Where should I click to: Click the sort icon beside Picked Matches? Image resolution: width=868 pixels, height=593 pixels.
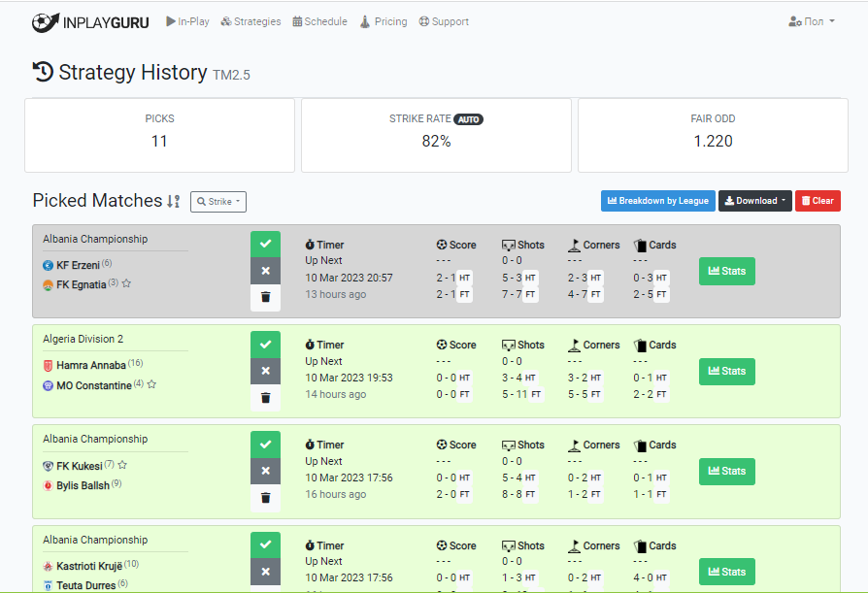pyautogui.click(x=173, y=201)
